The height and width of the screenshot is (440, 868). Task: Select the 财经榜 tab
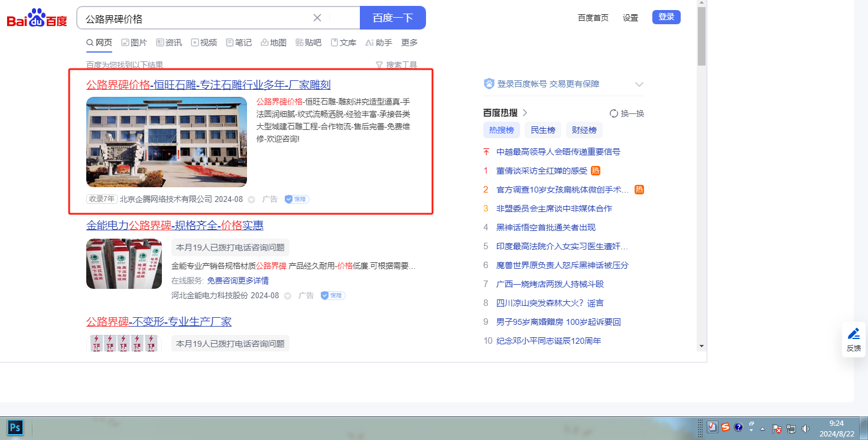tap(584, 130)
